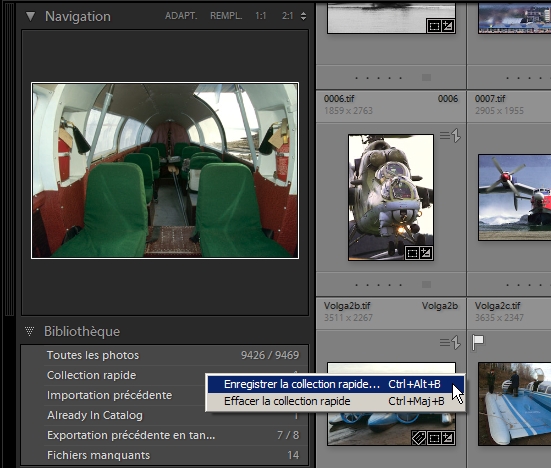Set navigator zoom to REMPL.

point(226,16)
